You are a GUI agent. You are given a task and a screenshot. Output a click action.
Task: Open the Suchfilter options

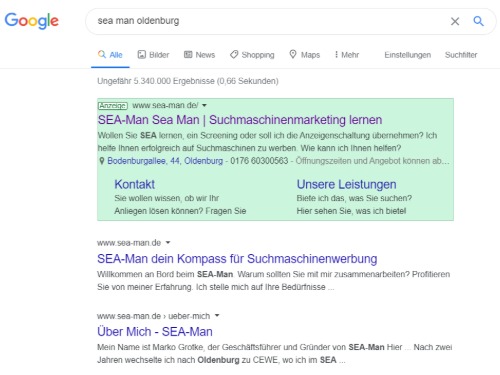pyautogui.click(x=461, y=55)
